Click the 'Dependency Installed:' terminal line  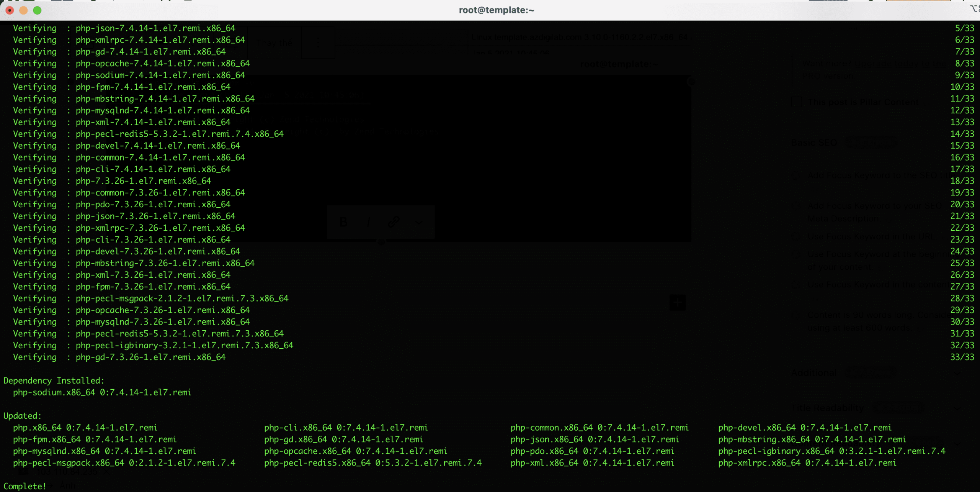(54, 380)
